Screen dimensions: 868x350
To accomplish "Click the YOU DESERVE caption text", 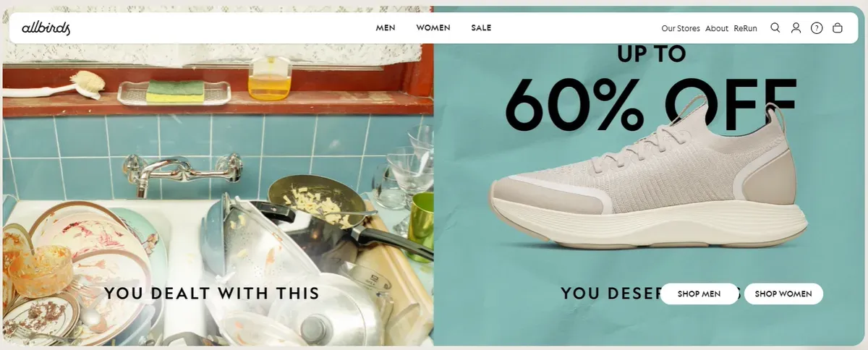I will click(x=611, y=294).
